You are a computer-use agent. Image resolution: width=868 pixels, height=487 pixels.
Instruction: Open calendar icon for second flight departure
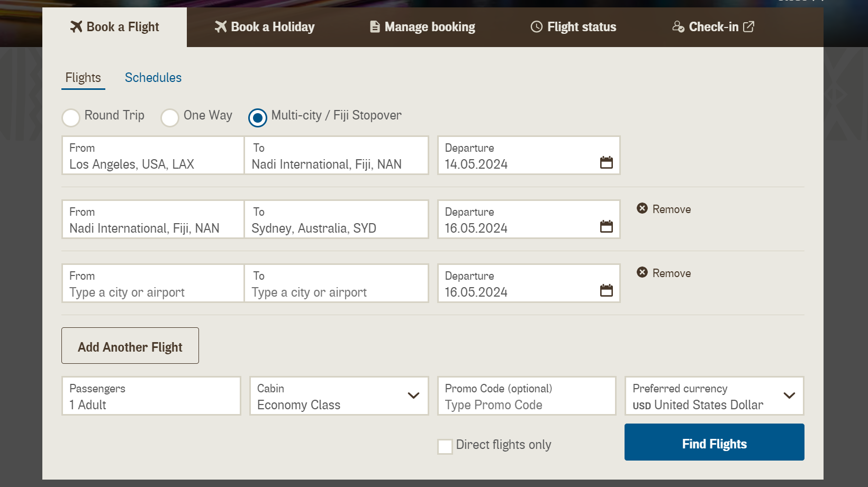click(606, 226)
